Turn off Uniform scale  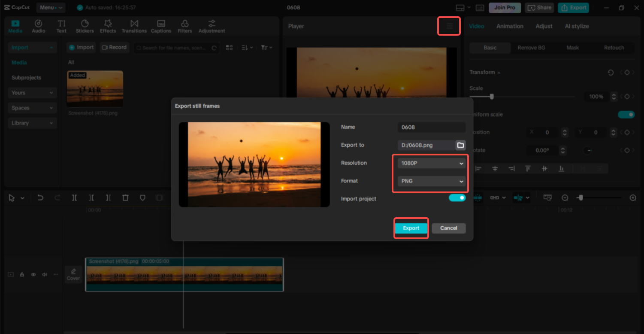(626, 114)
